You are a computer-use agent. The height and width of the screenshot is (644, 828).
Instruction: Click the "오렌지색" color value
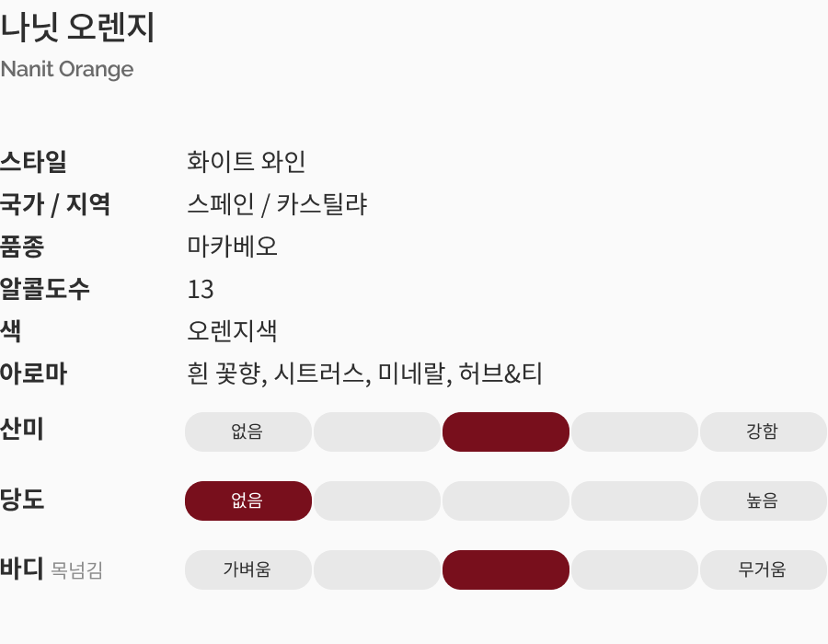pos(232,331)
